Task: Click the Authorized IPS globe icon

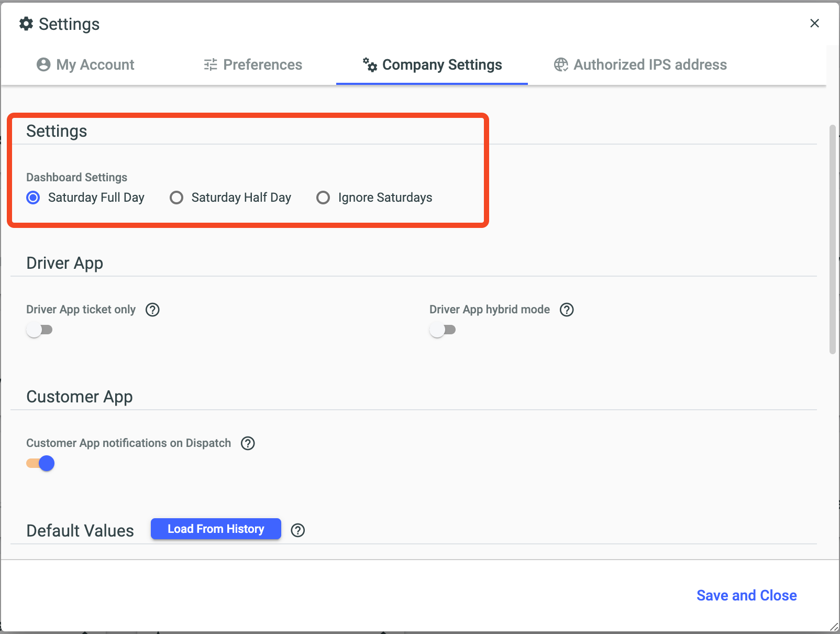Action: [561, 64]
